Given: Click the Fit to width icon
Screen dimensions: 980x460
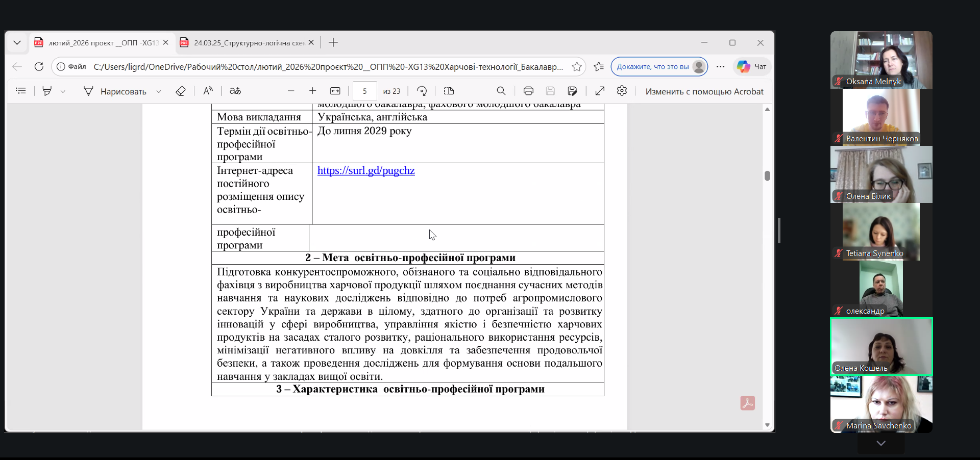Looking at the screenshot, I should 335,91.
